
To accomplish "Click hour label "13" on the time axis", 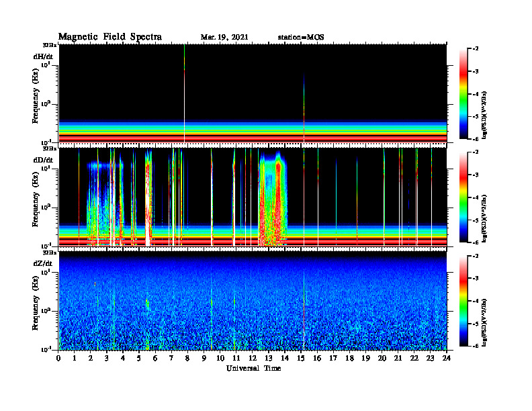I will 269,358.
